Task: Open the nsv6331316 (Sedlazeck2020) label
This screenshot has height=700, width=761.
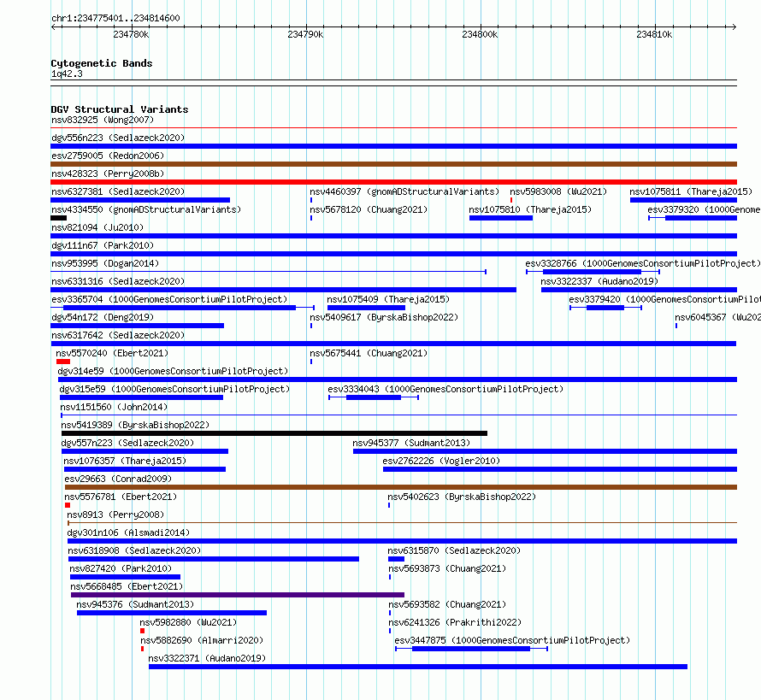Action: pos(118,281)
